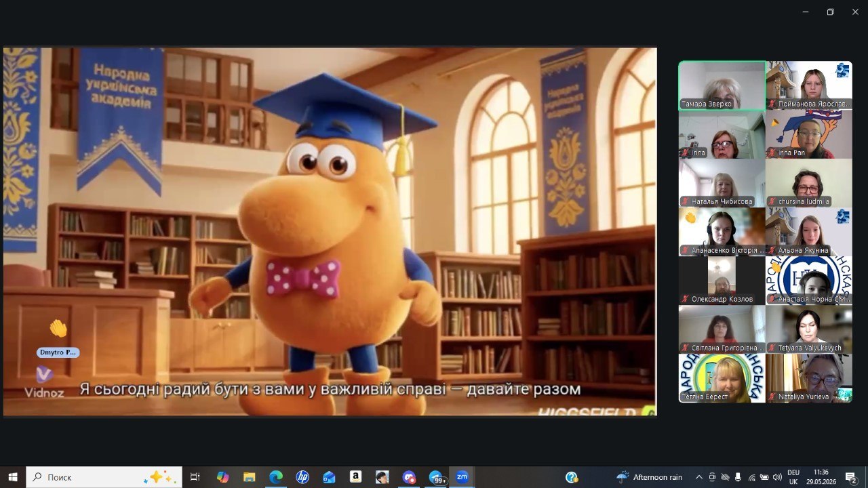
Task: Open the Afternoon rain weather widget
Action: (x=648, y=477)
